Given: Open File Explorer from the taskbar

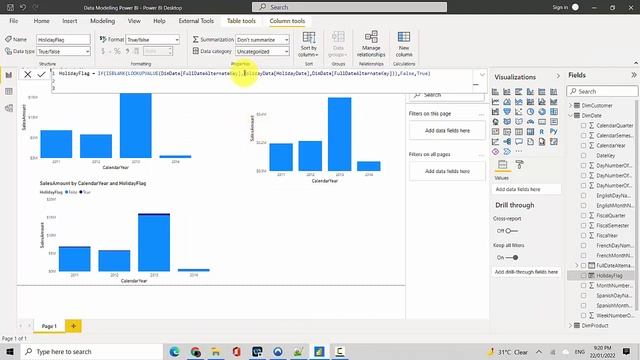Looking at the screenshot, I should pos(216,351).
